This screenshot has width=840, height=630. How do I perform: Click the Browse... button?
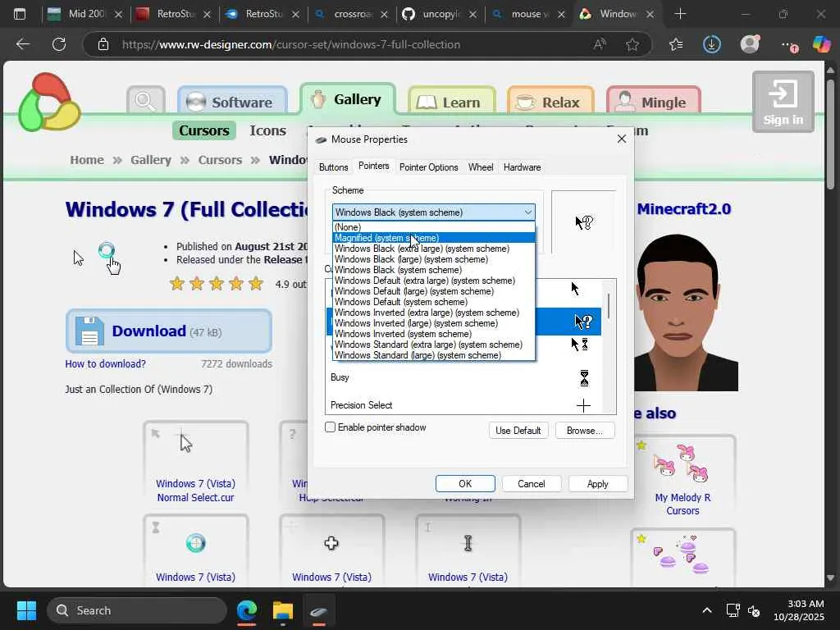point(584,430)
